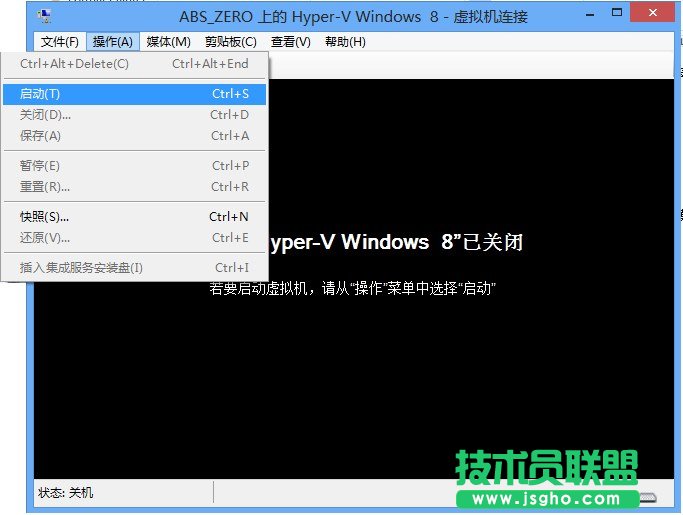This screenshot has width=683, height=515.
Task: Select 启动(T) to start the VM
Action: pyautogui.click(x=134, y=94)
